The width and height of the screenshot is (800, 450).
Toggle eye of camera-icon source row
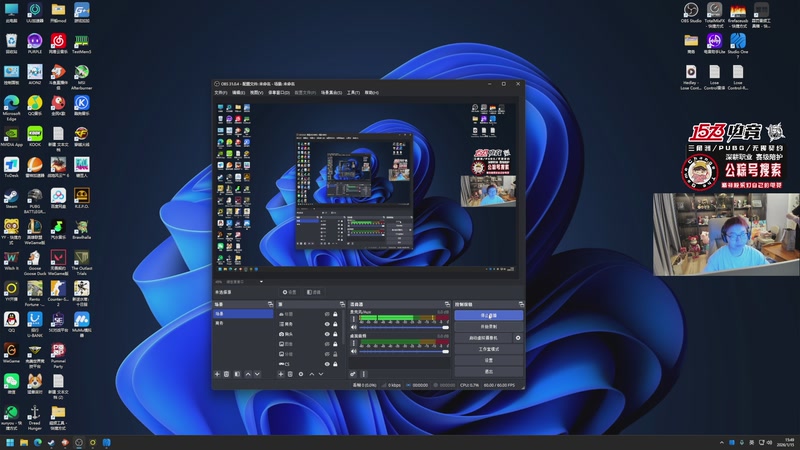pos(327,334)
